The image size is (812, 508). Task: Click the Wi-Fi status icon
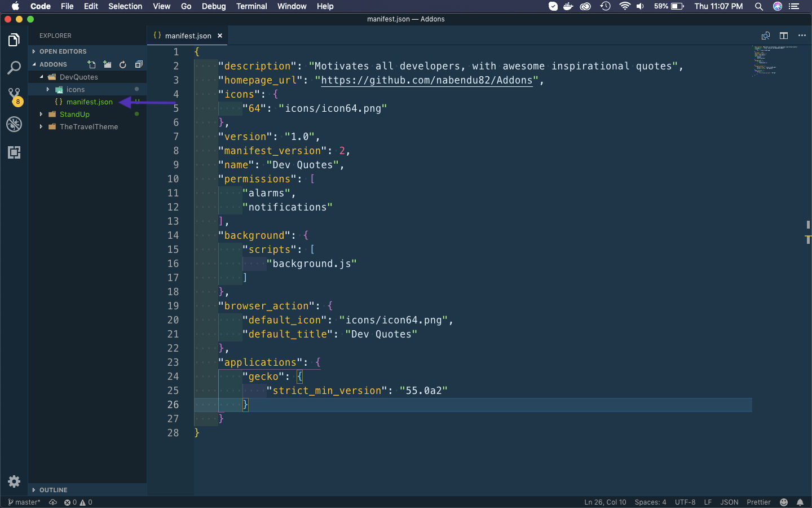tap(624, 6)
